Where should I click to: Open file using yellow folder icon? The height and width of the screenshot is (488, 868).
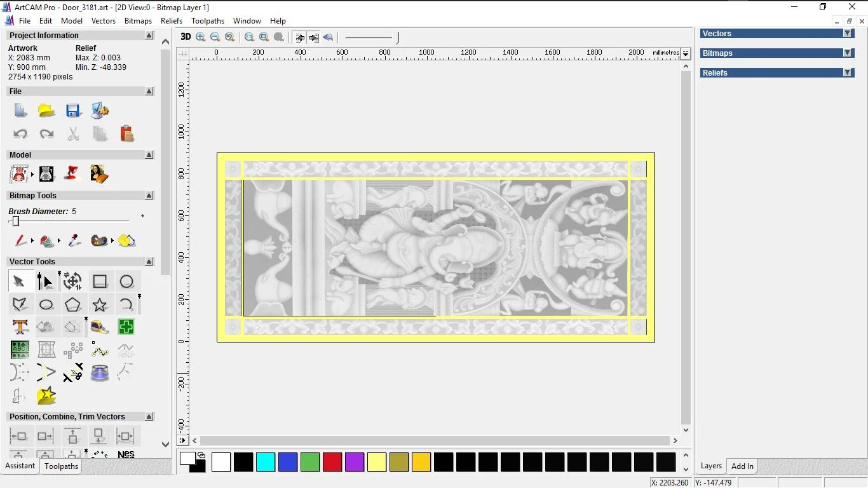point(46,111)
